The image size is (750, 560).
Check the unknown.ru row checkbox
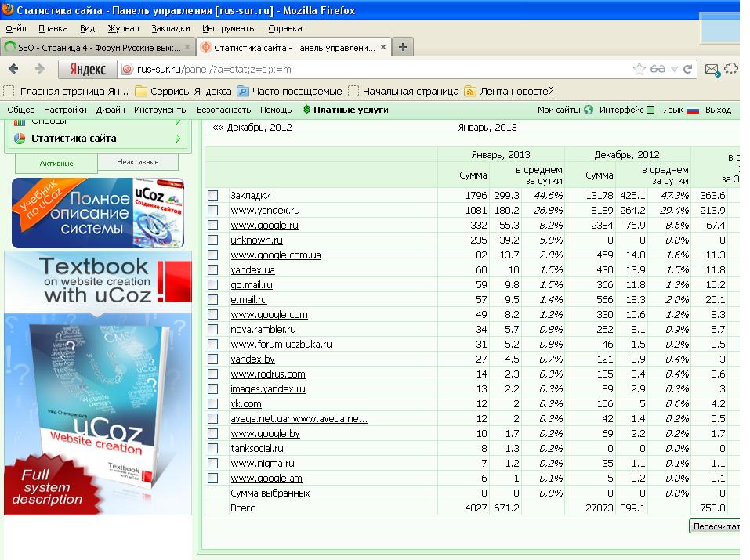(213, 240)
